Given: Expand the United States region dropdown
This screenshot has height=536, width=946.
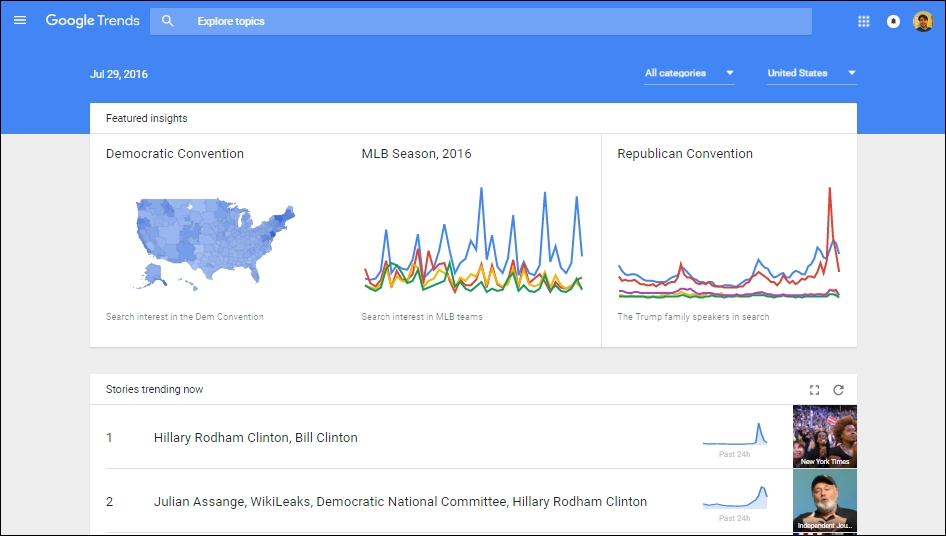Looking at the screenshot, I should (811, 73).
